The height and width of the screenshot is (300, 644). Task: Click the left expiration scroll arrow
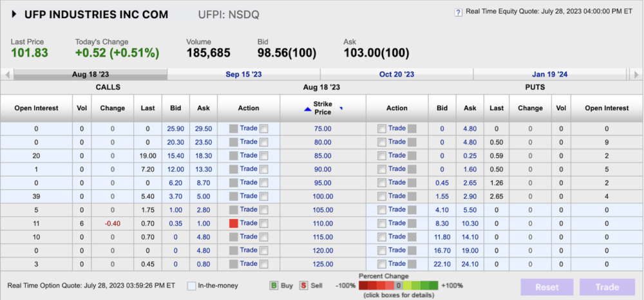(7, 75)
